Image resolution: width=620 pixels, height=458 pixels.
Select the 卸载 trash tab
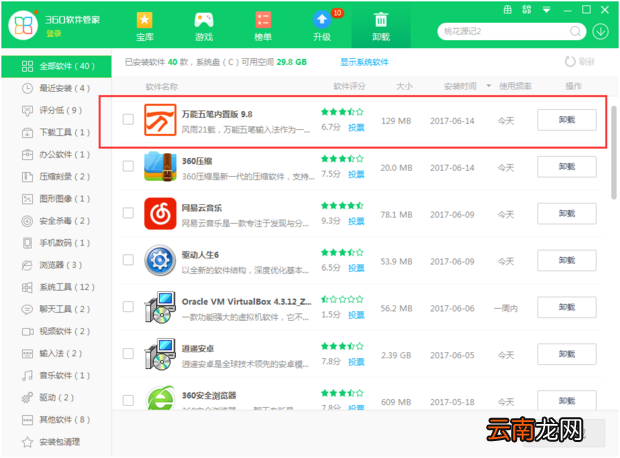tap(381, 26)
